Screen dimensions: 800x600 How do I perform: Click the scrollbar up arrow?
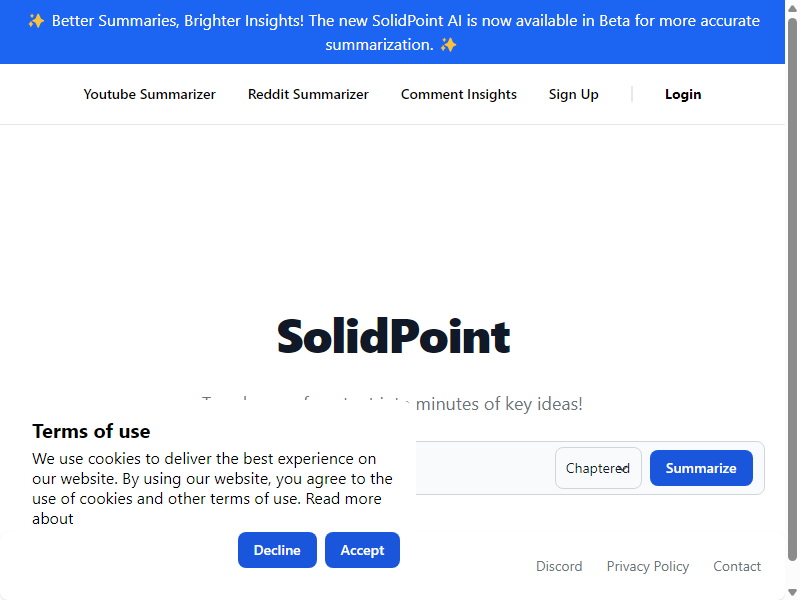792,7
